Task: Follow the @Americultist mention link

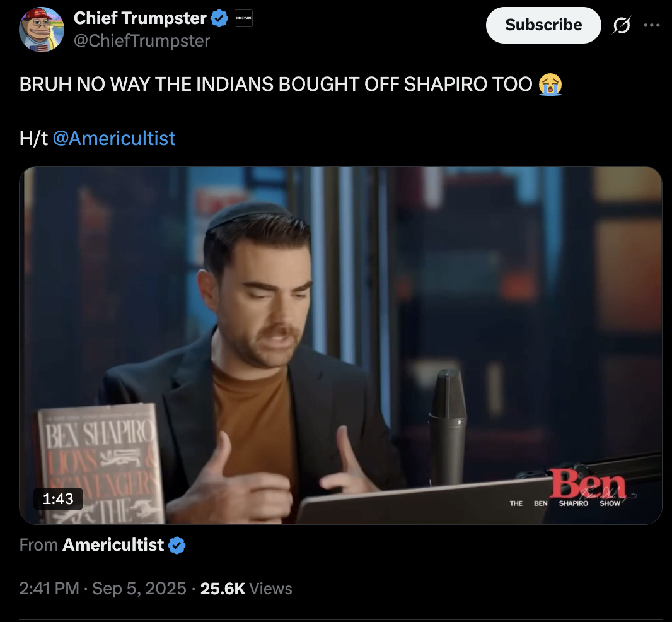Action: point(114,139)
